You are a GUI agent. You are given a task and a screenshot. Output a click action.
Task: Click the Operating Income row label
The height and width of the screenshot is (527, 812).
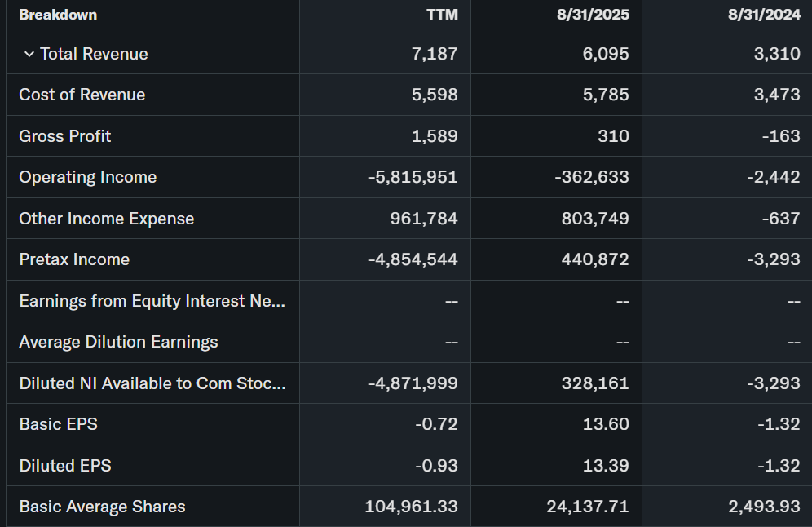tap(88, 177)
